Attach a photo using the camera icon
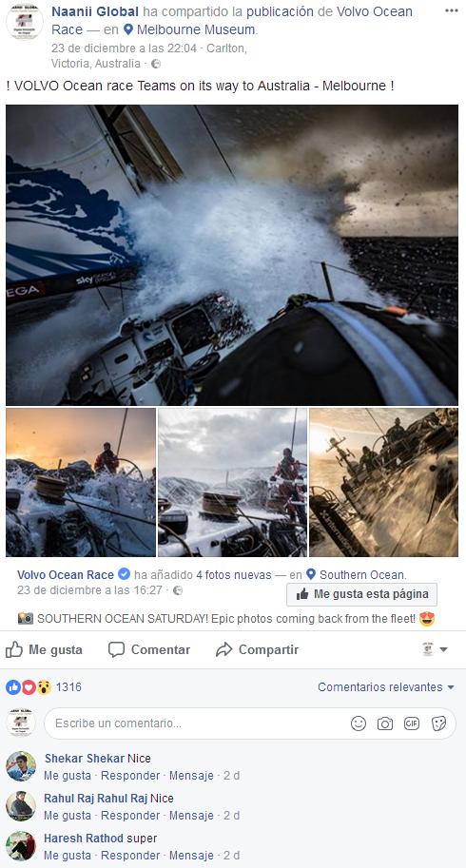Image resolution: width=466 pixels, height=868 pixels. point(385,723)
